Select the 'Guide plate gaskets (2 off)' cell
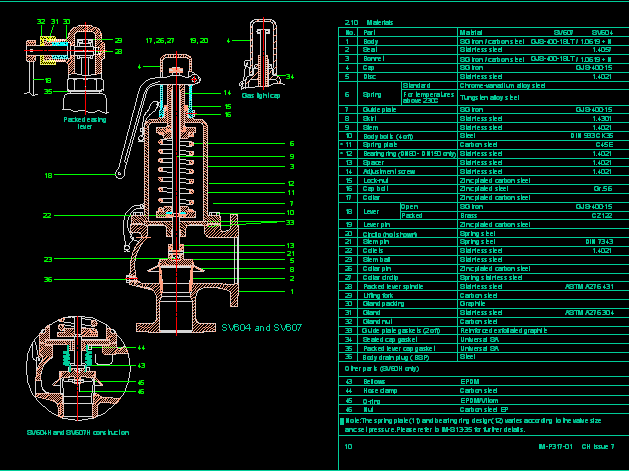Image resolution: width=629 pixels, height=471 pixels. [401, 331]
